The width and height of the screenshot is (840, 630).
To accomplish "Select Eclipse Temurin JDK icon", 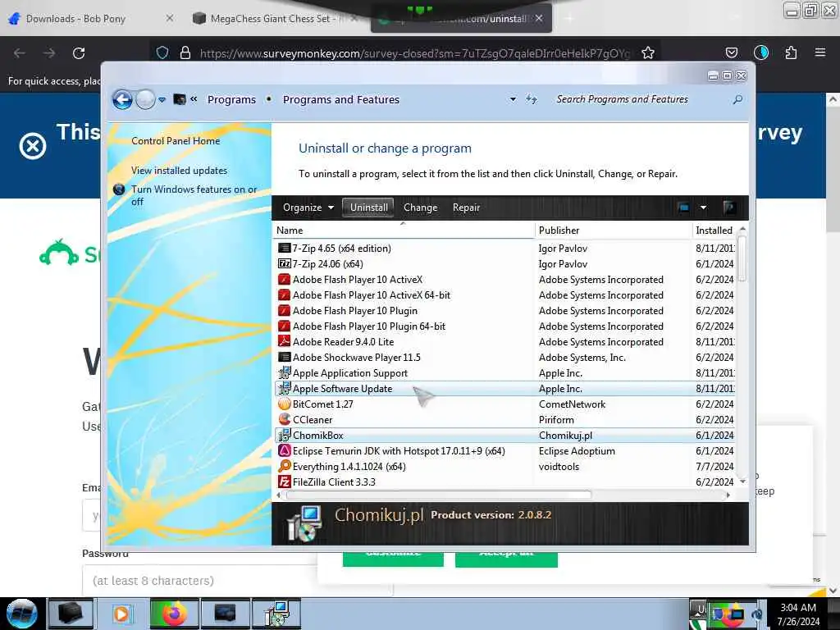I will click(284, 451).
